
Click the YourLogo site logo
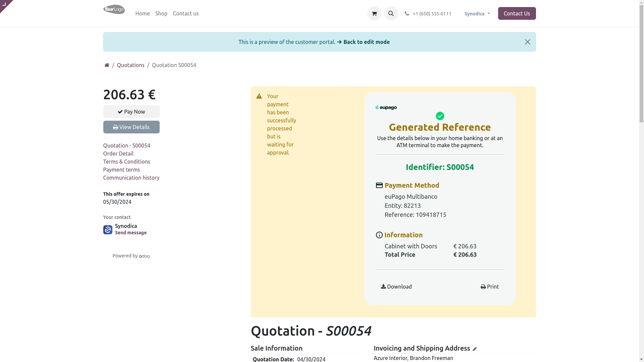114,9
